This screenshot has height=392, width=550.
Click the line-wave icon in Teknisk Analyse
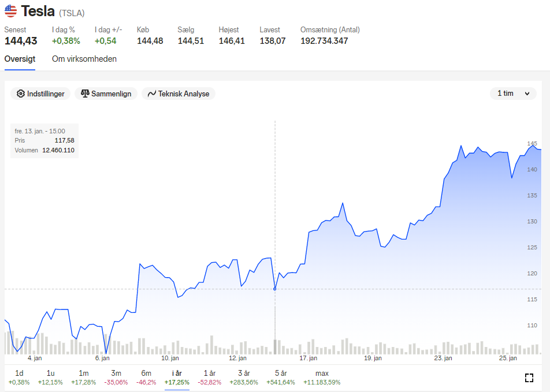click(x=151, y=94)
